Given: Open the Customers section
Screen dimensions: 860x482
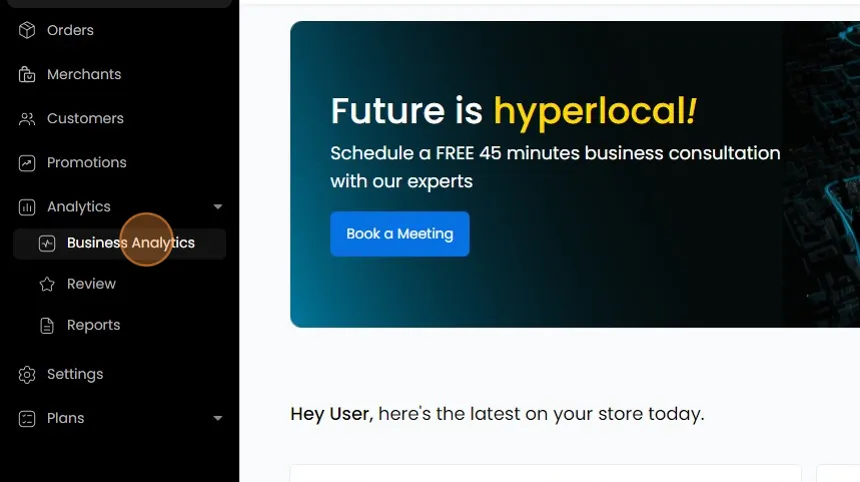Looking at the screenshot, I should pyautogui.click(x=85, y=118).
